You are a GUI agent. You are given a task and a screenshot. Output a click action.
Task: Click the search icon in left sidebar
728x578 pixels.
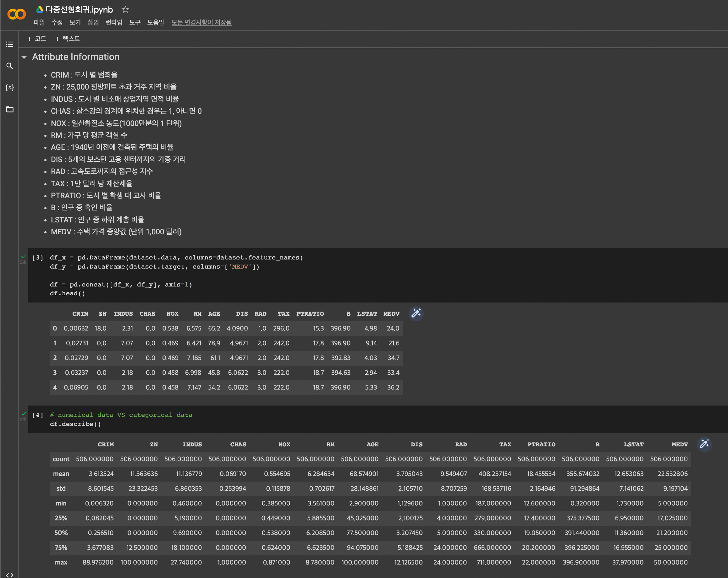pyautogui.click(x=9, y=66)
